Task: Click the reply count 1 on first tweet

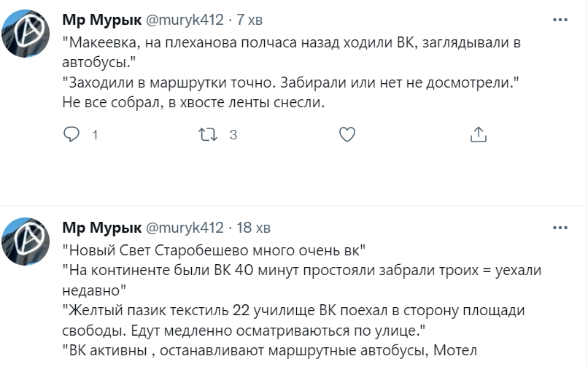Action: point(94,135)
